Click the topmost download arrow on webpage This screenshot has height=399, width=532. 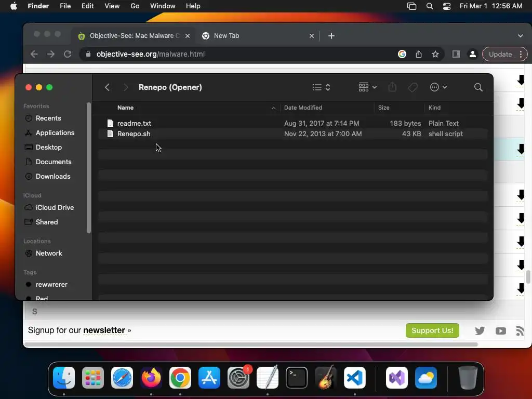click(521, 80)
